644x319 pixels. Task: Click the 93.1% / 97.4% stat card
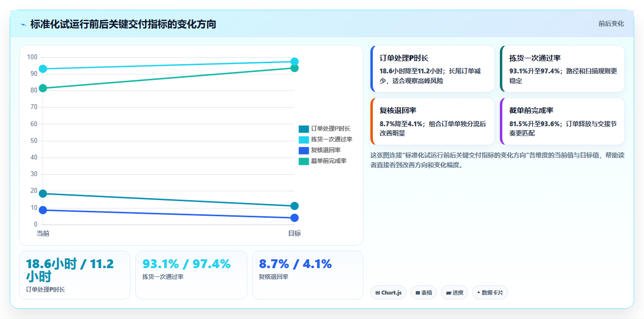(191, 275)
